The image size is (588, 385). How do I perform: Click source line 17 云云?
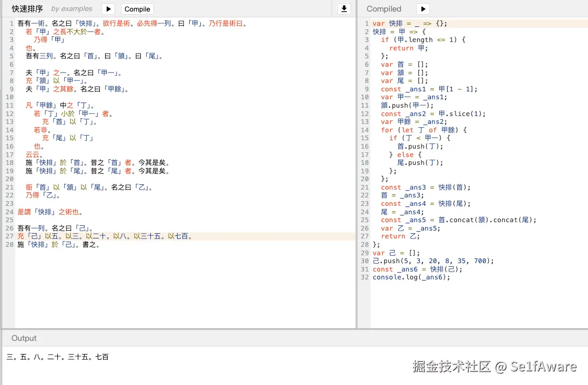[35, 154]
